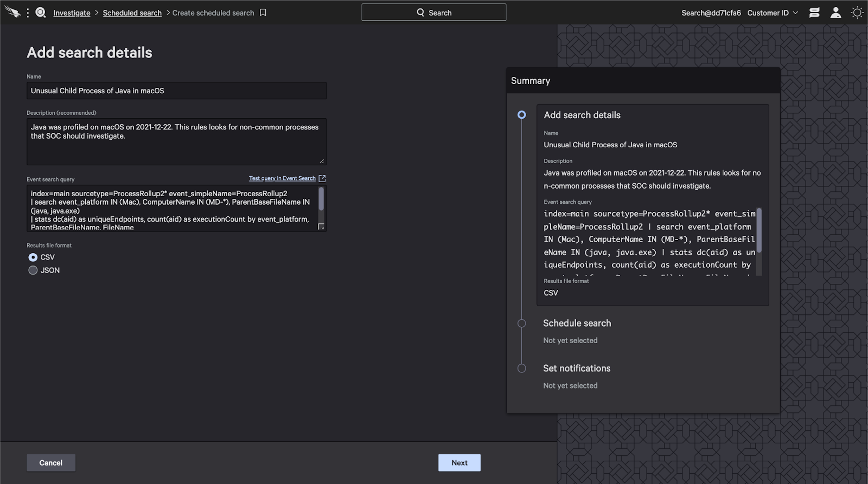Click the global Search box
The image size is (868, 484).
[x=434, y=13]
